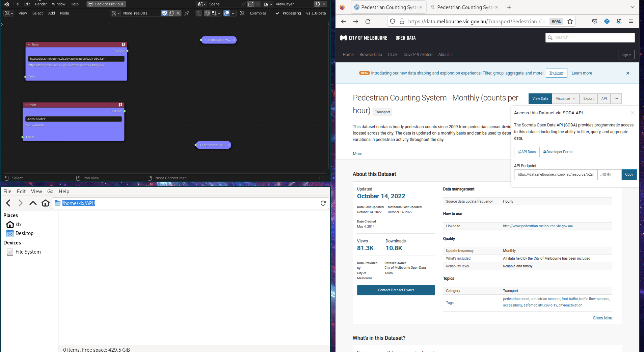Expand the upper Stethoscope MK2 node
Viewport: 644px width, 352px height.
tap(206, 40)
